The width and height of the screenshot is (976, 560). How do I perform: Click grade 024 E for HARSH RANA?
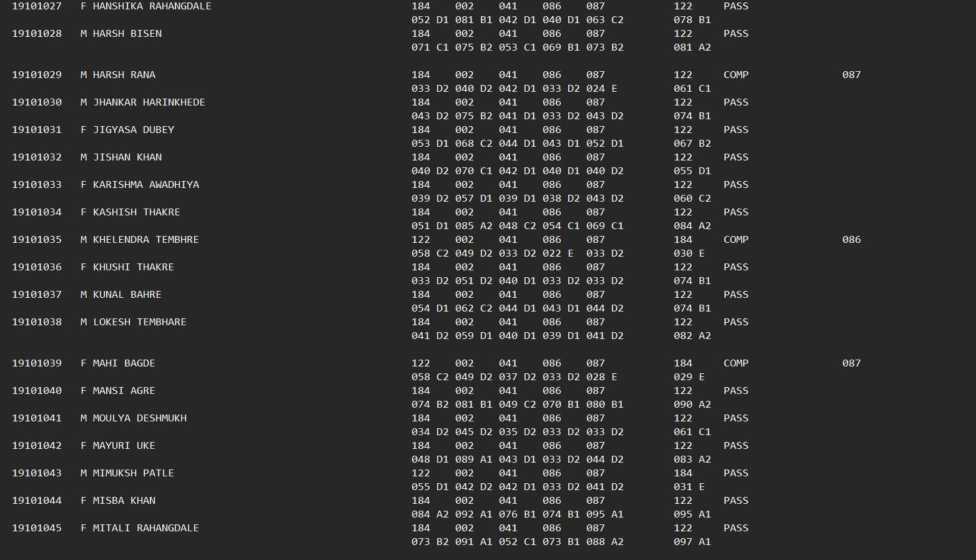(x=602, y=89)
